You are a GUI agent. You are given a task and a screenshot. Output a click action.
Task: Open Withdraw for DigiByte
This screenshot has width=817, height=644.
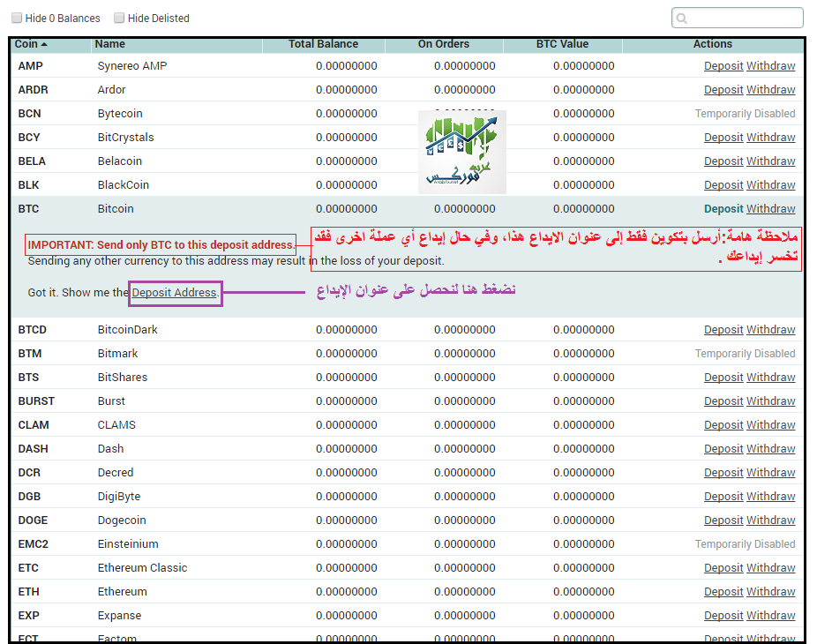[x=771, y=497]
